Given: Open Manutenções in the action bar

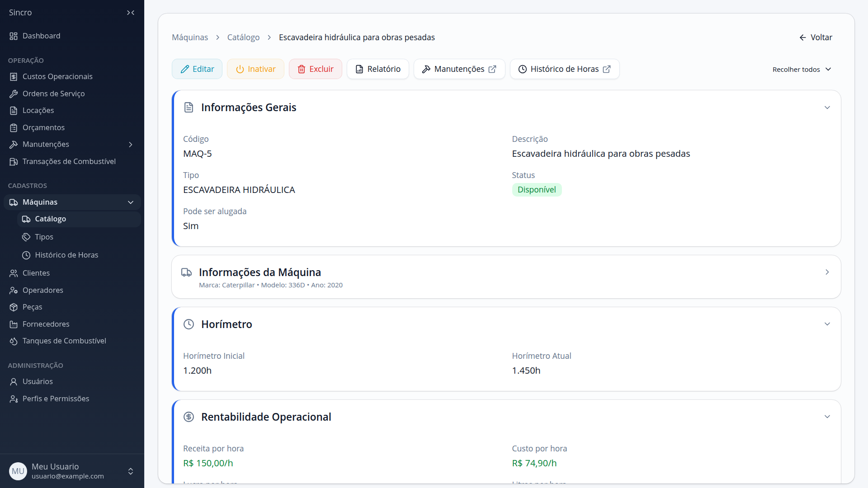Looking at the screenshot, I should [x=459, y=69].
